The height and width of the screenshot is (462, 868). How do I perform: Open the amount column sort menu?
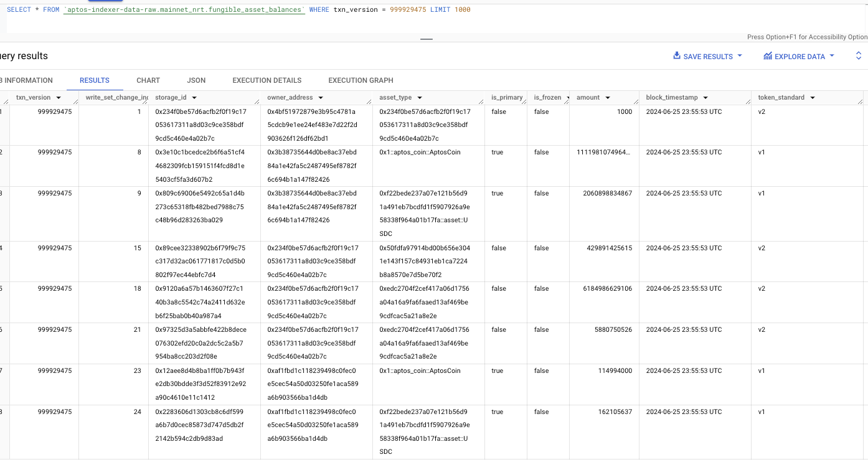point(608,98)
